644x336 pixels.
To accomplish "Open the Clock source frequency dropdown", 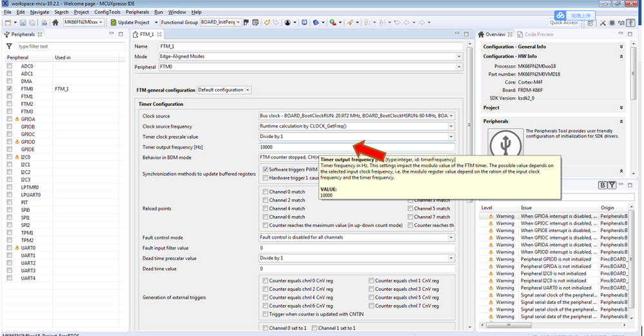I will coord(451,126).
